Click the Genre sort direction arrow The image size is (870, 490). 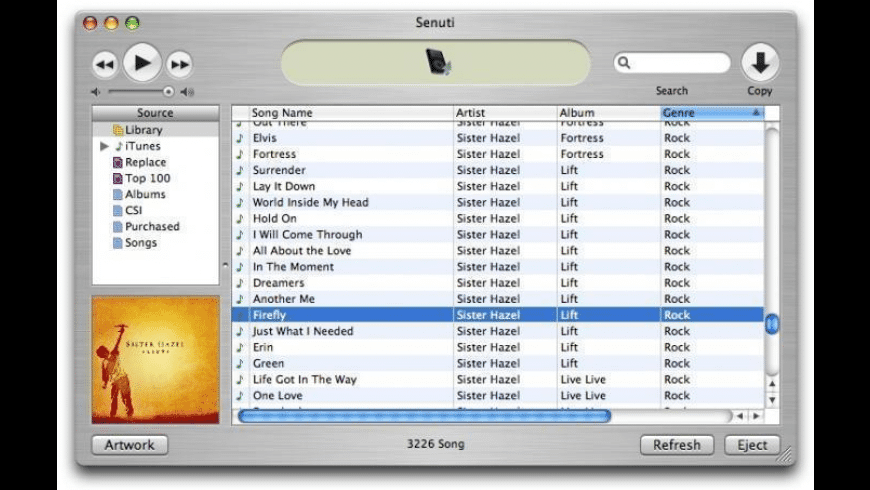756,113
